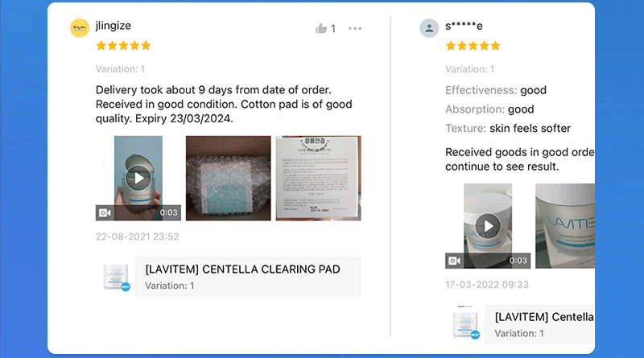Click the like count next to thumbs-up
This screenshot has height=358, width=644.
pos(333,29)
